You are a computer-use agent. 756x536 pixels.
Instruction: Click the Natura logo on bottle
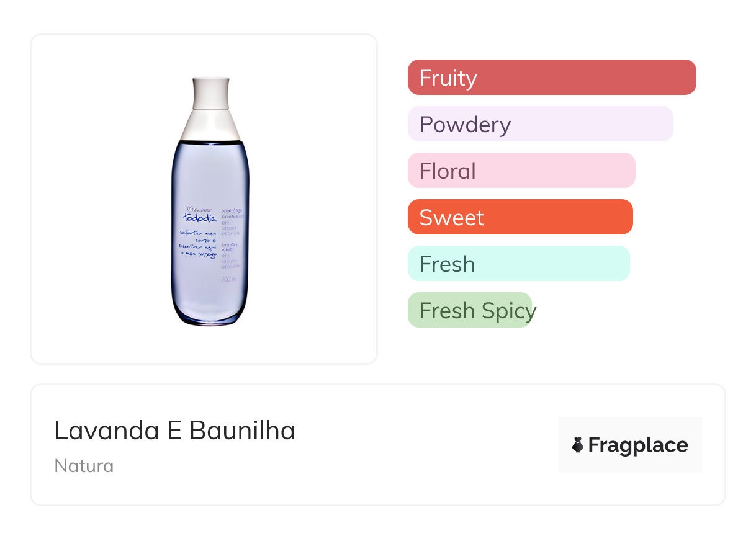coord(200,209)
